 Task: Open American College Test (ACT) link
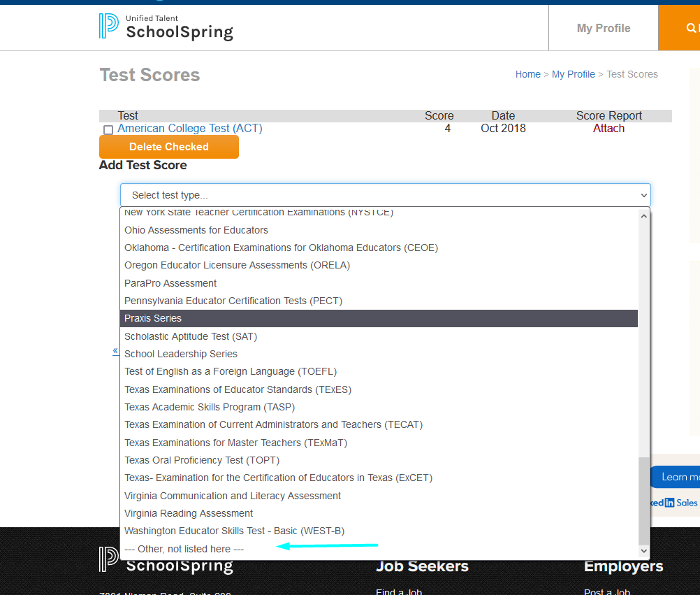[x=190, y=129]
